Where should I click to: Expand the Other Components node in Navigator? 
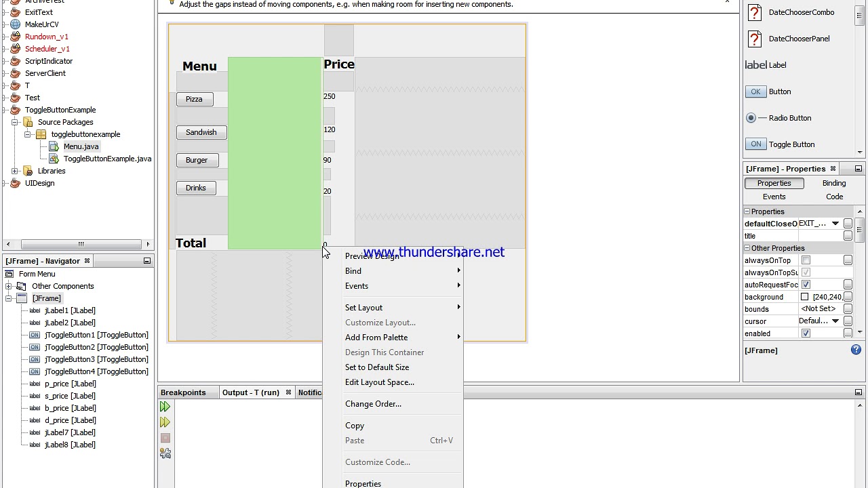(x=9, y=286)
